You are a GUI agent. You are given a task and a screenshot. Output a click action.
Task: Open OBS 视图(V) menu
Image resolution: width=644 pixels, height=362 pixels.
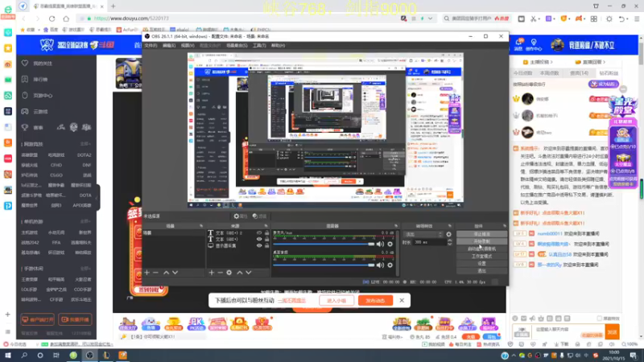188,46
